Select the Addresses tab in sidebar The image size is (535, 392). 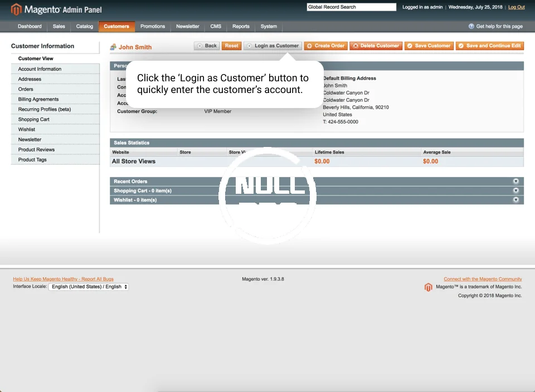click(30, 79)
